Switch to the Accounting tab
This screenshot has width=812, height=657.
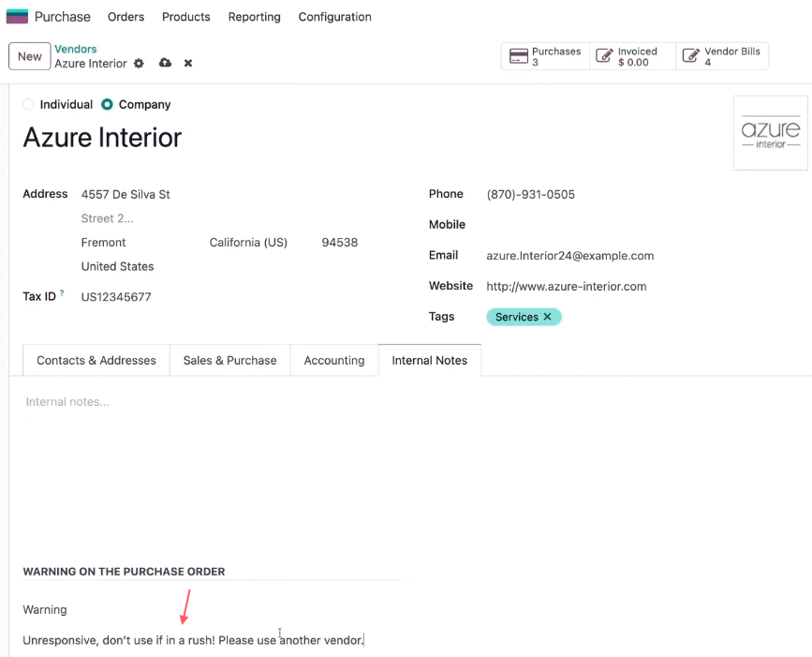tap(334, 360)
